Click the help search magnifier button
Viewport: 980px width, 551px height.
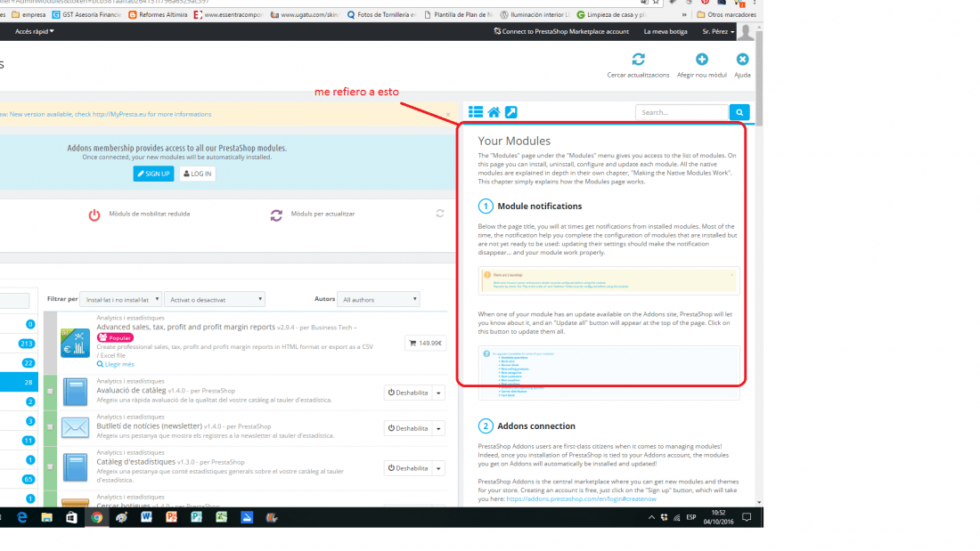click(739, 112)
